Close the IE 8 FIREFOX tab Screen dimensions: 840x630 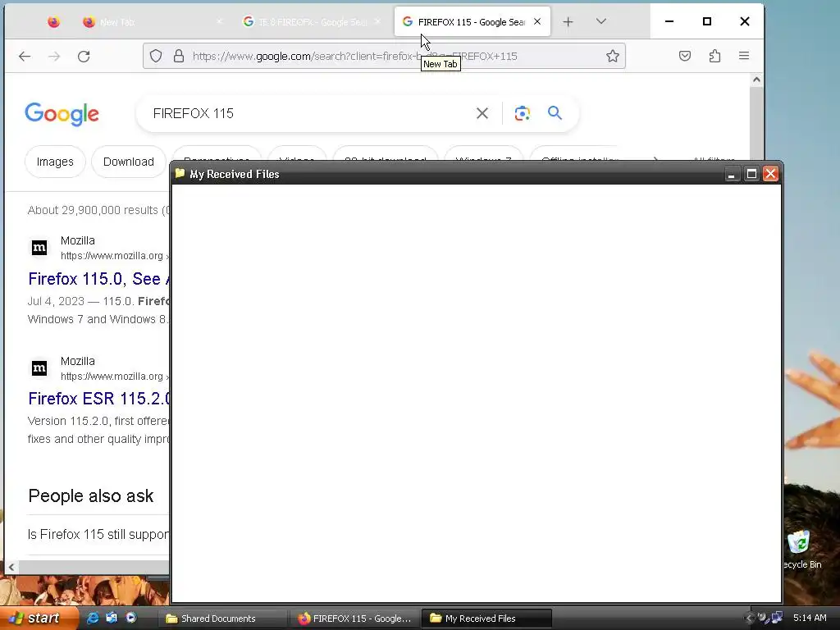pyautogui.click(x=377, y=22)
